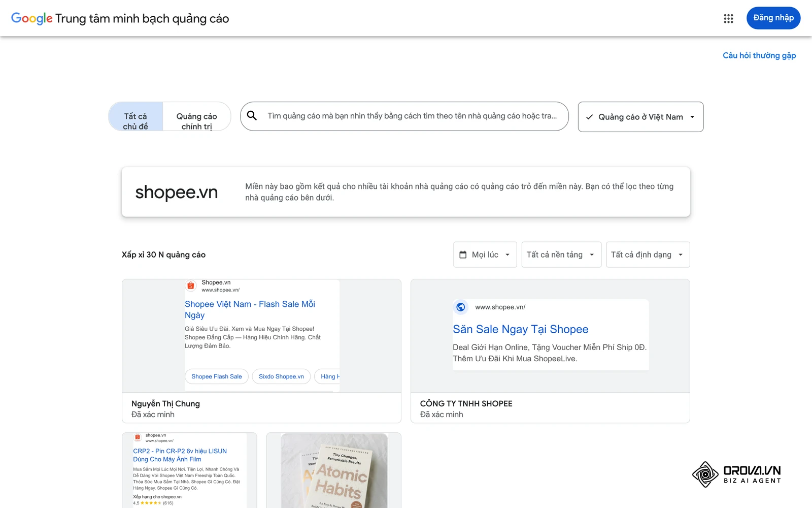
Task: Click the Sixdo Shopee.vn chip
Action: [281, 376]
